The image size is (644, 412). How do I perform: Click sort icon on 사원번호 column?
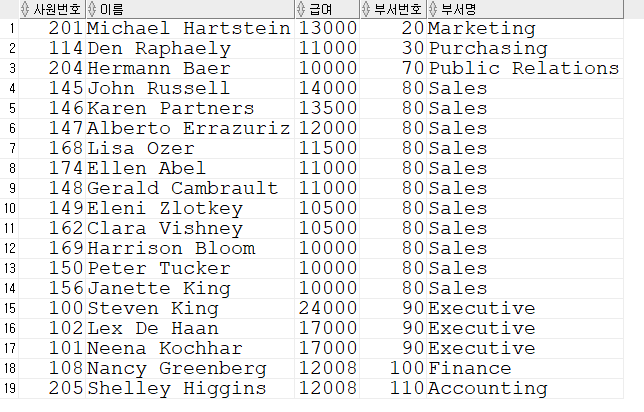25,9
